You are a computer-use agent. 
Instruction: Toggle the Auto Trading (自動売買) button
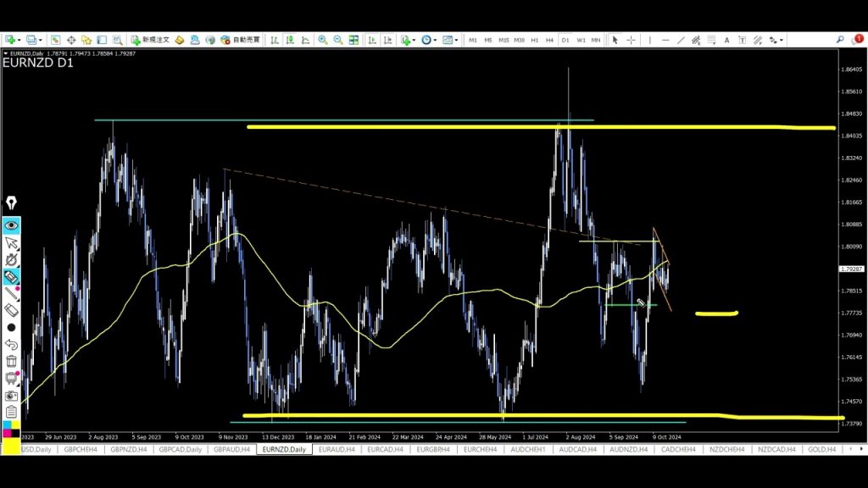tap(240, 40)
